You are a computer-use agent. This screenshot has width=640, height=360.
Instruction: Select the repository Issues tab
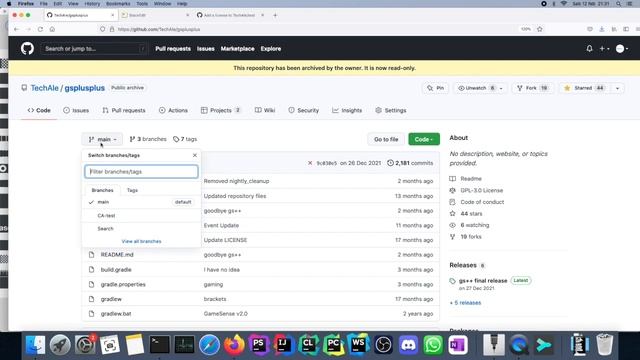[x=76, y=110]
